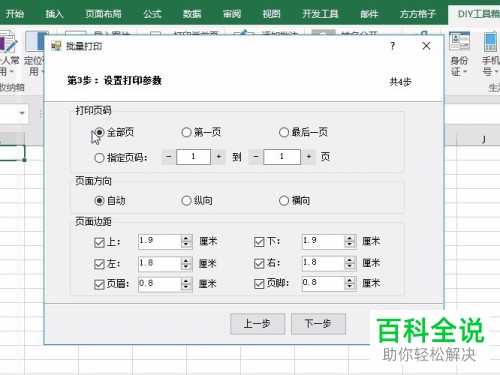500x375 pixels.
Task: Close the 批量打印 dialog
Action: pyautogui.click(x=426, y=46)
